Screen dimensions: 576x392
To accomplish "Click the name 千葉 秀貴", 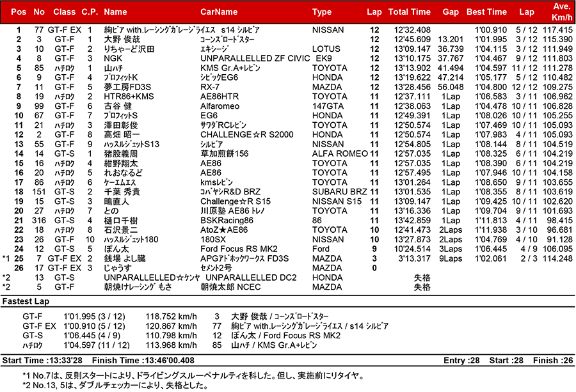I will click(122, 192).
